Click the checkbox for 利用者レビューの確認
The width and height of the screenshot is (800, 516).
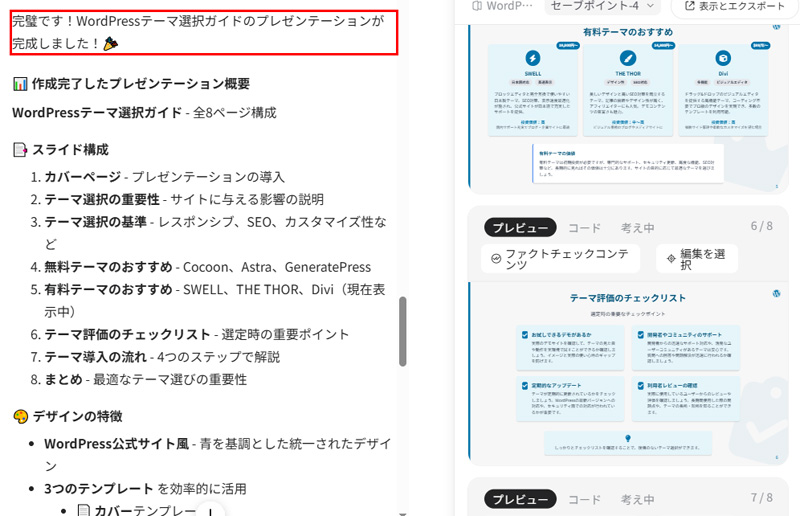click(640, 385)
